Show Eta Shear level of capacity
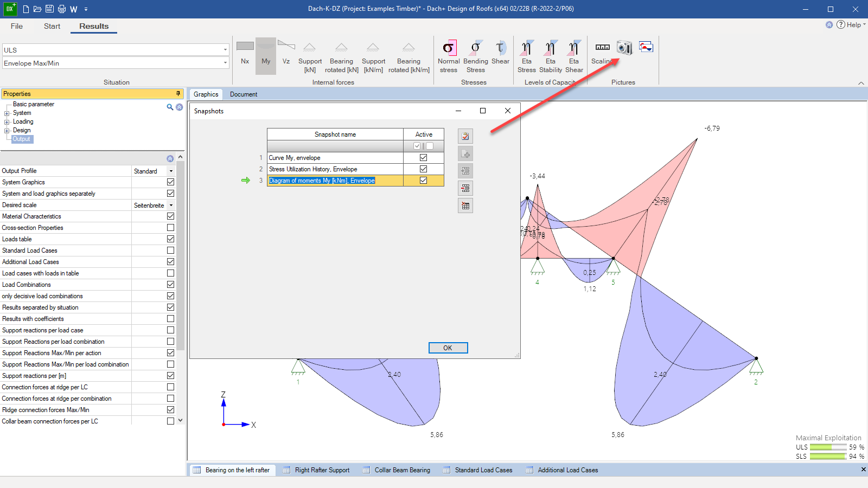 pyautogui.click(x=574, y=56)
